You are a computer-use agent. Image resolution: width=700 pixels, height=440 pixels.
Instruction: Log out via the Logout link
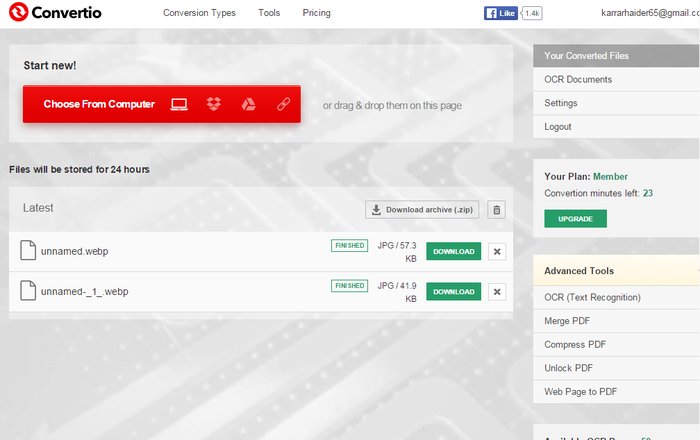tap(616, 127)
